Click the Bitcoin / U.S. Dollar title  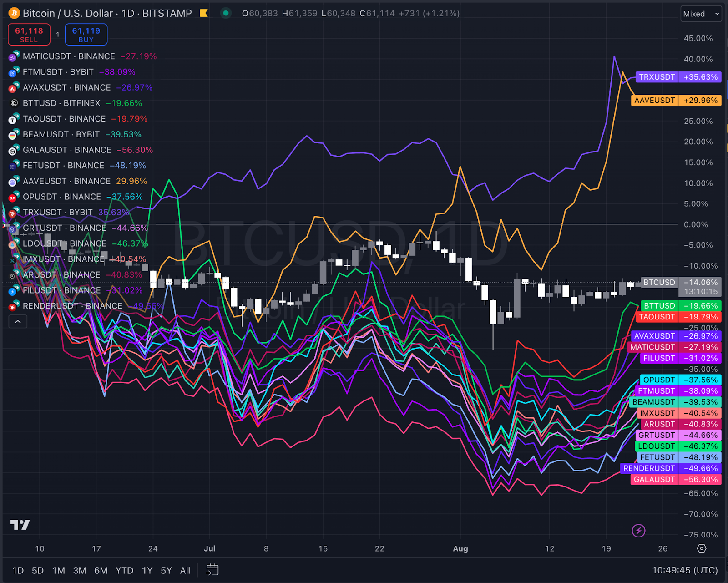coord(68,13)
